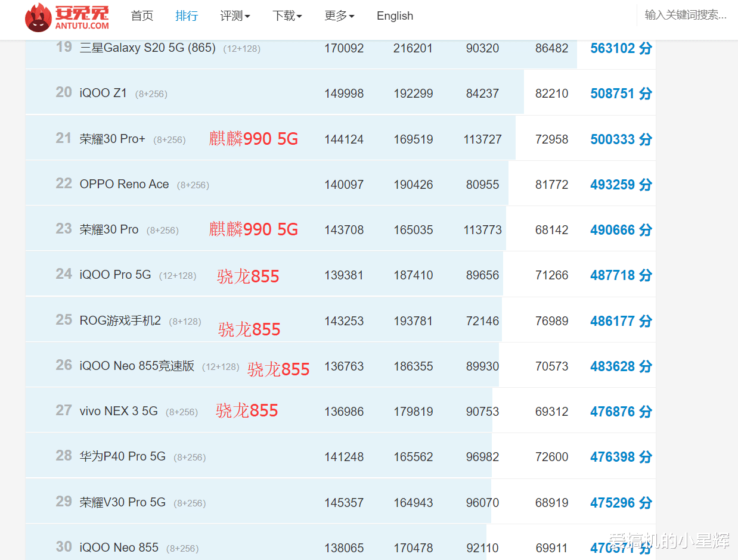
Task: Click the value 81772 in OPPO Reno Ace row
Action: click(552, 185)
